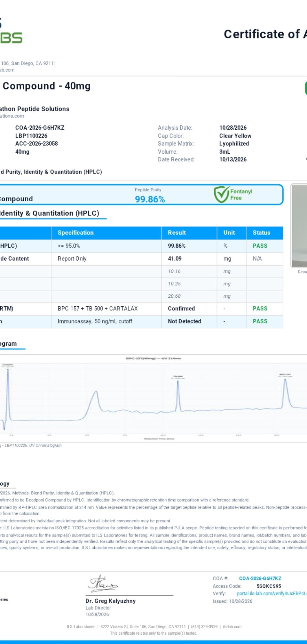Screen dimensions: 307x644
Task: Click the access code 5SQKCS95
Action: click(269, 586)
